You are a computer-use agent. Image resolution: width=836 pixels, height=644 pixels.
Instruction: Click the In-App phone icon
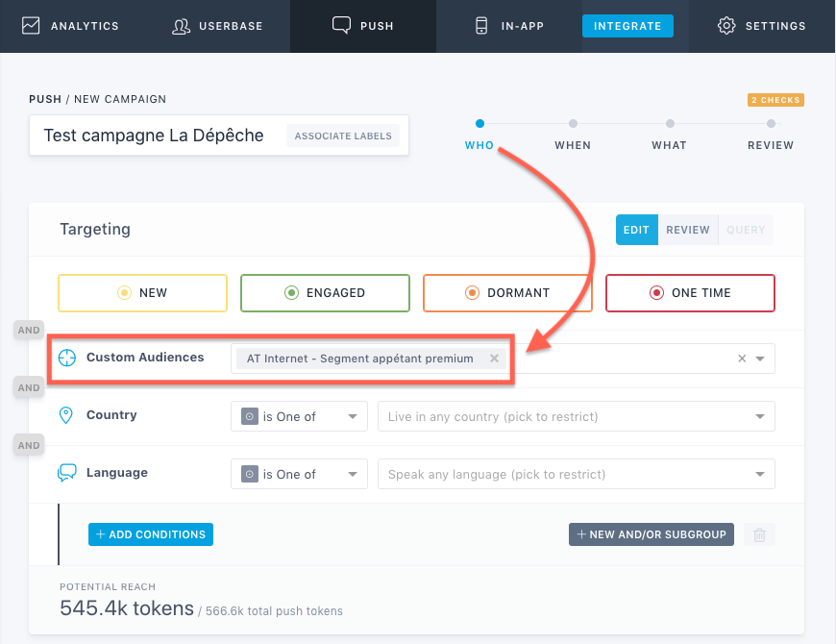[481, 26]
